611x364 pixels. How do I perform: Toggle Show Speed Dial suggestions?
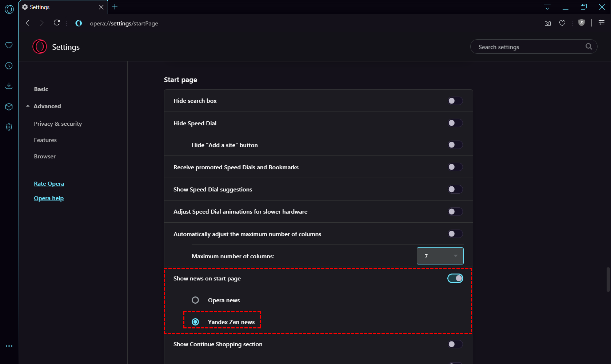455,189
